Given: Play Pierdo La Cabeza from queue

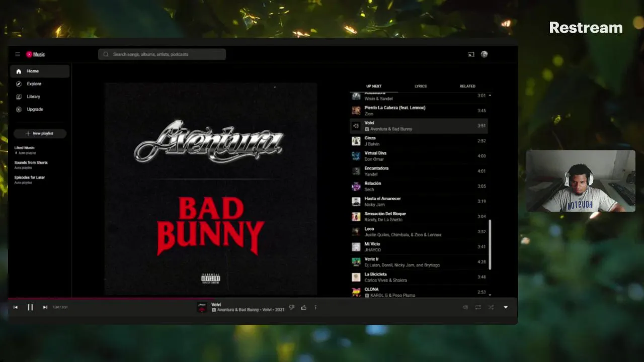Looking at the screenshot, I should click(x=419, y=111).
